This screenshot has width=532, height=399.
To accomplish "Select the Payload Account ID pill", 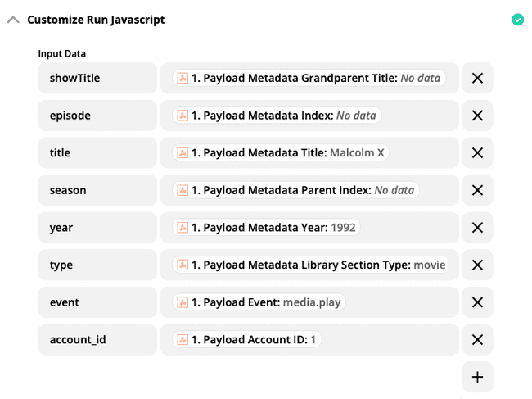I will 246,339.
